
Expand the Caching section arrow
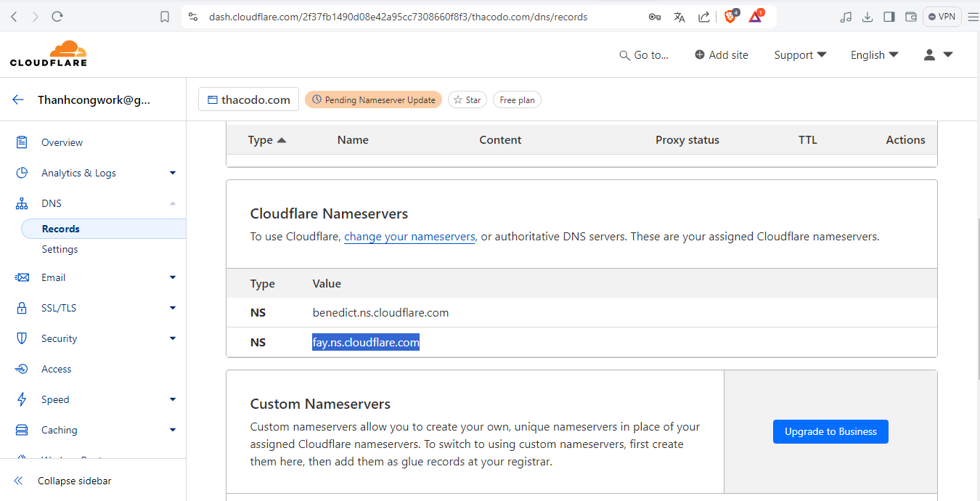[x=173, y=430]
